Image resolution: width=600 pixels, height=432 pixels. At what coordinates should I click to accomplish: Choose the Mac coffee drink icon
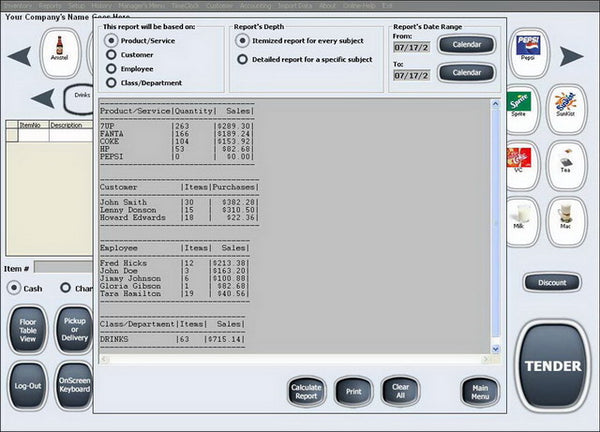(566, 221)
